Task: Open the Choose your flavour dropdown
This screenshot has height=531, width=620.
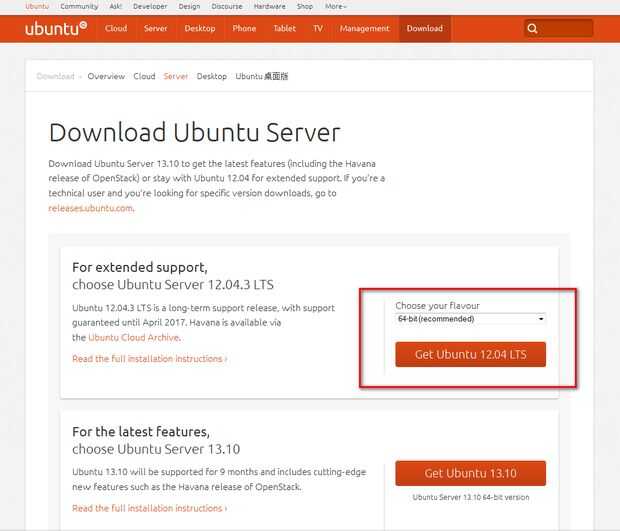Action: (x=471, y=319)
